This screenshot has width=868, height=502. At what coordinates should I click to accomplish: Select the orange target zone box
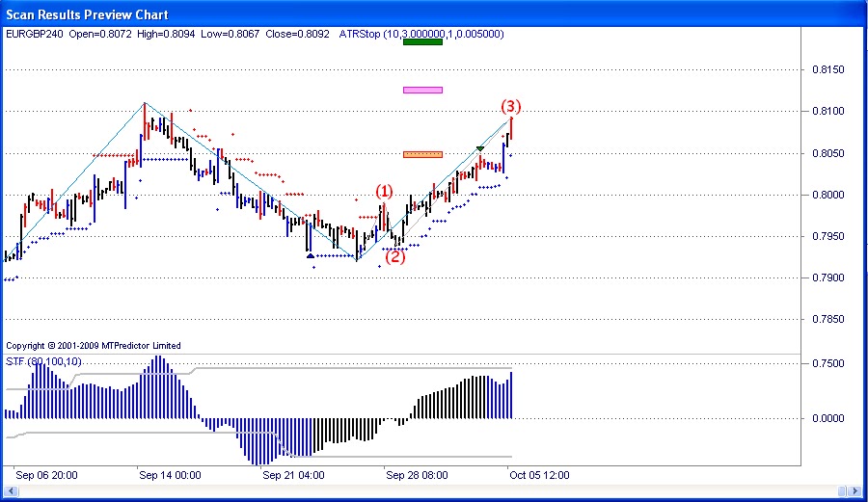pyautogui.click(x=423, y=155)
